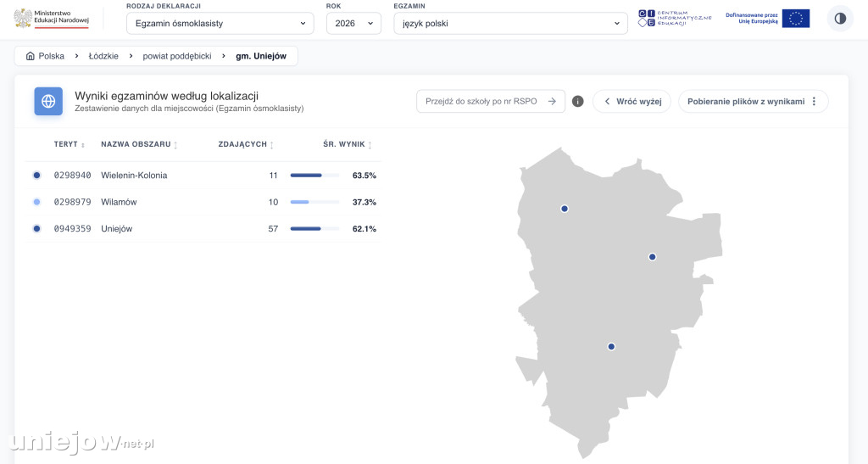Click the European Union flag logo
Viewport: 868px width, 464px height.
(x=795, y=19)
